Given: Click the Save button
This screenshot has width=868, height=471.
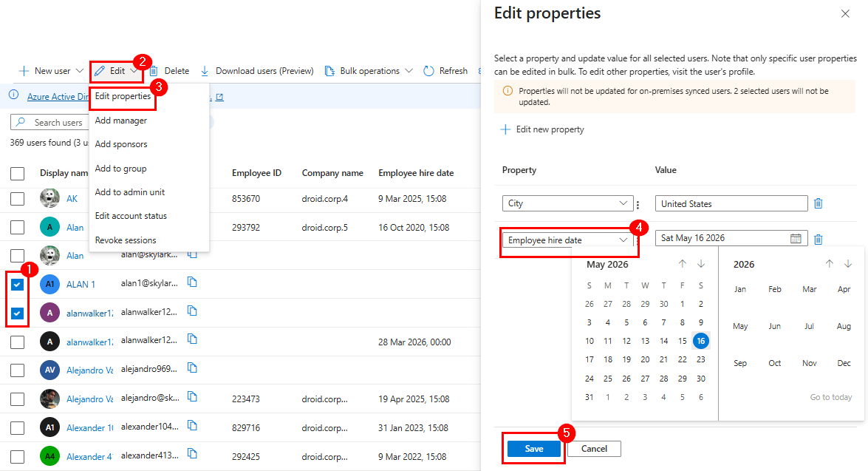Looking at the screenshot, I should pyautogui.click(x=534, y=449).
